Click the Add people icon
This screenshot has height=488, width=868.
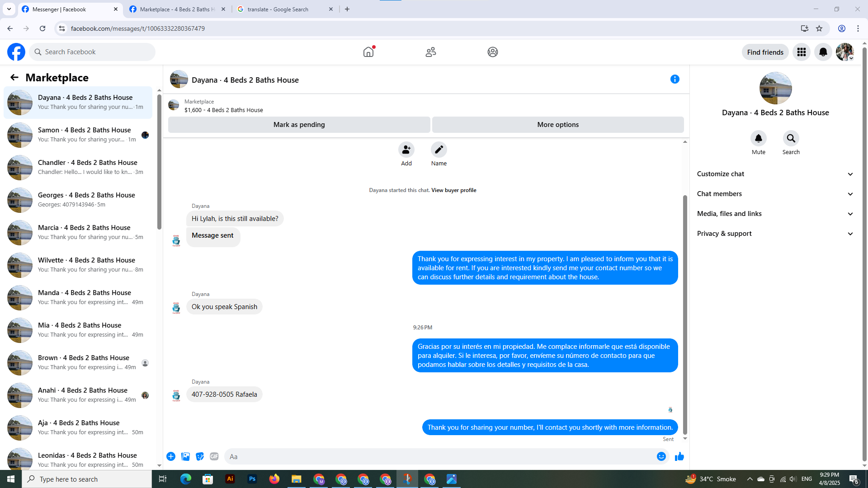coord(406,150)
